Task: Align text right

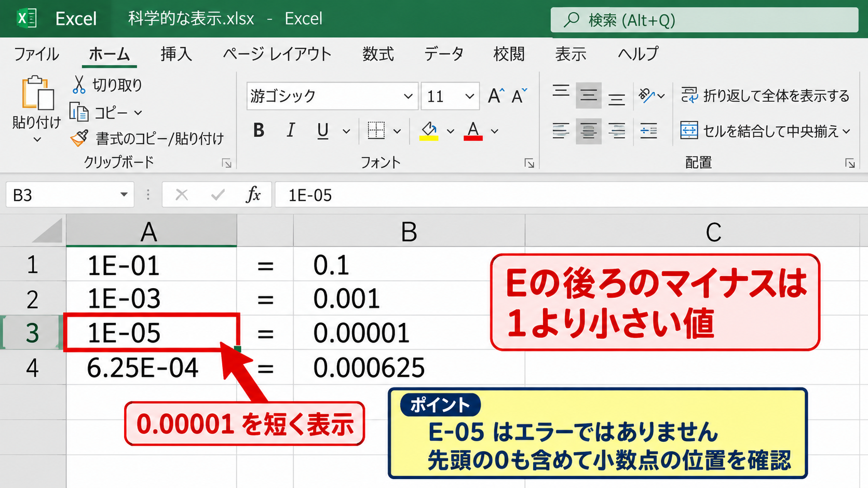Action: click(x=617, y=131)
